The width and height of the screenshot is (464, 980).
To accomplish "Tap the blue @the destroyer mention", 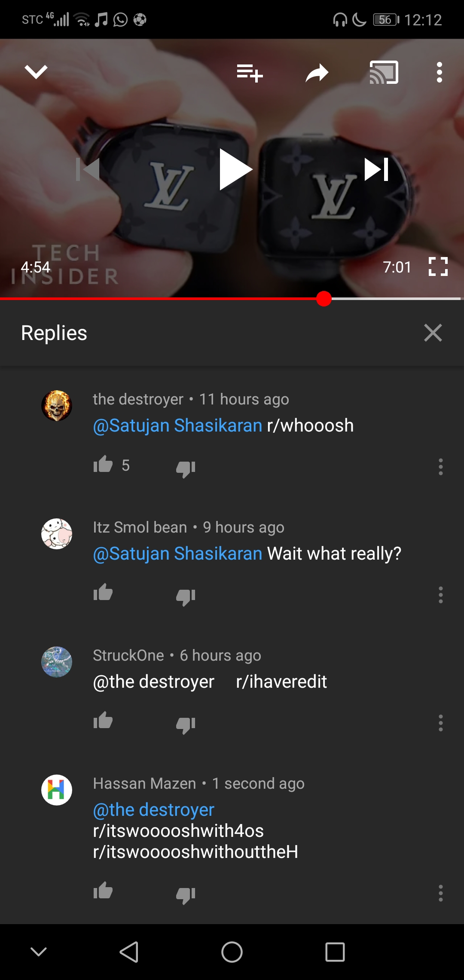I will (153, 810).
